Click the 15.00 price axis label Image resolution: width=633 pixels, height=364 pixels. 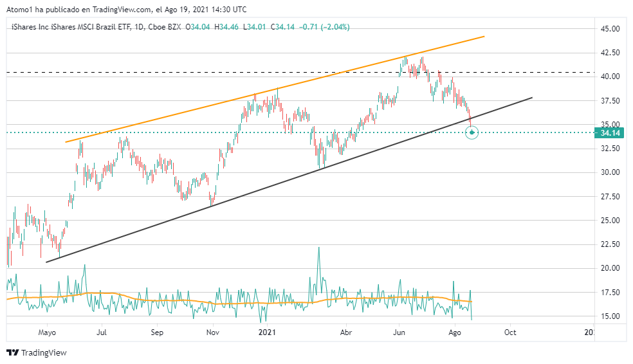tap(610, 316)
